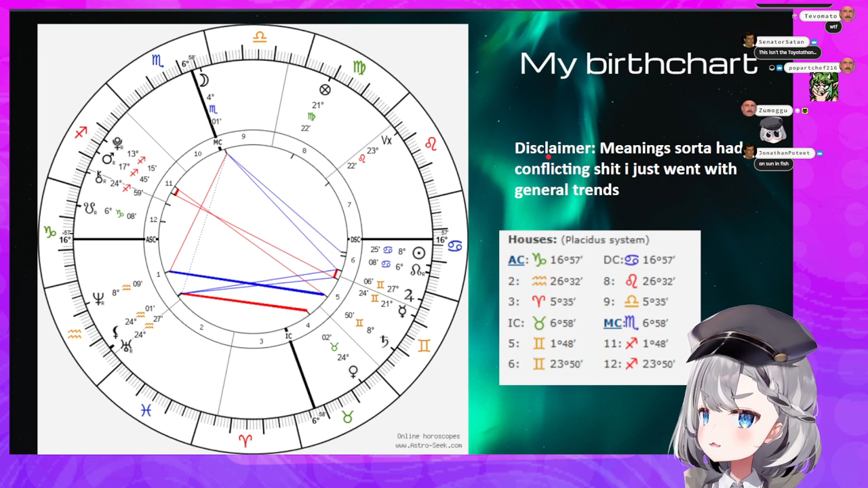The image size is (868, 488).
Task: Click the Venus glyph in the chart
Action: tap(353, 371)
